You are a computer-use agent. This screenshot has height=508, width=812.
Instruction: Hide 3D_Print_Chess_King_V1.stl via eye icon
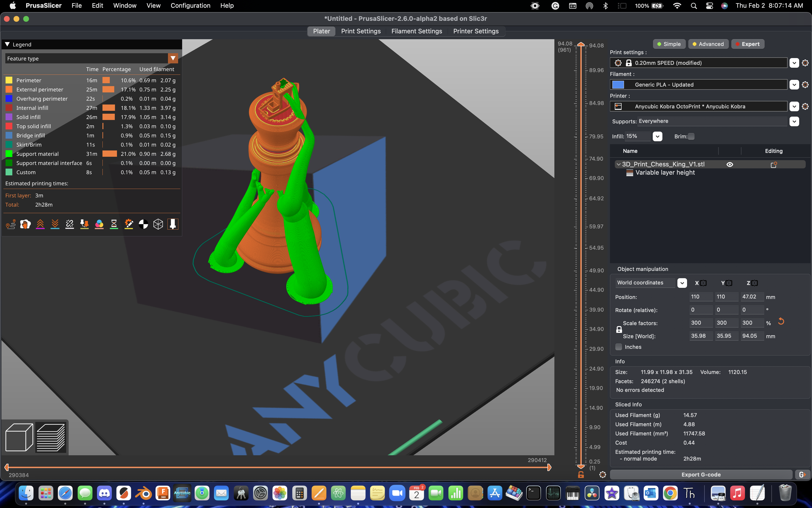[x=730, y=164]
